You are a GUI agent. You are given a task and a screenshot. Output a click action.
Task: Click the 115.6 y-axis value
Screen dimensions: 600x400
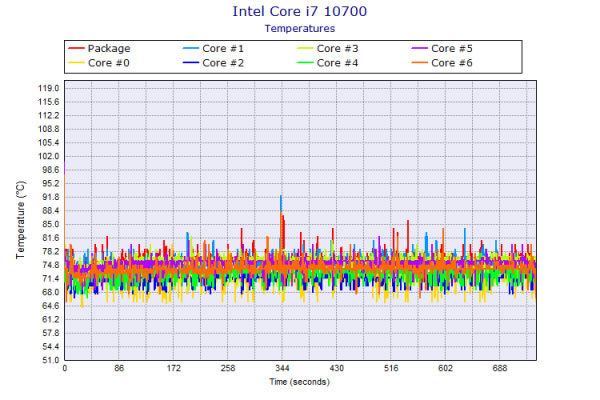[x=49, y=102]
